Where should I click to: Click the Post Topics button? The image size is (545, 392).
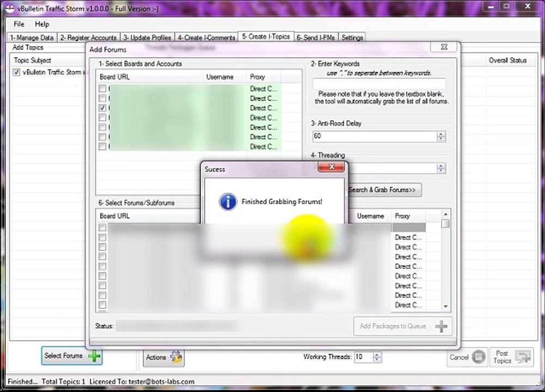pyautogui.click(x=512, y=357)
